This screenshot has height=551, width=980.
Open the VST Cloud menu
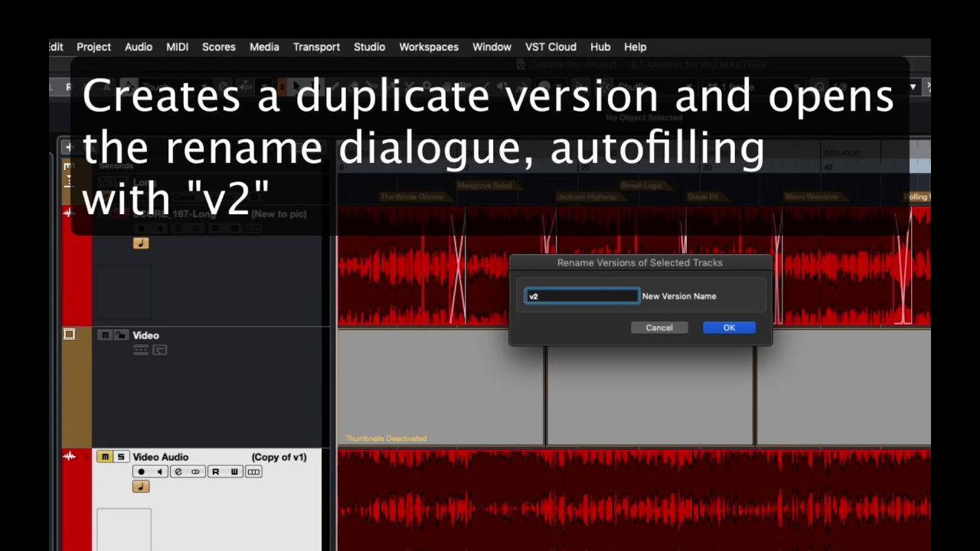550,47
